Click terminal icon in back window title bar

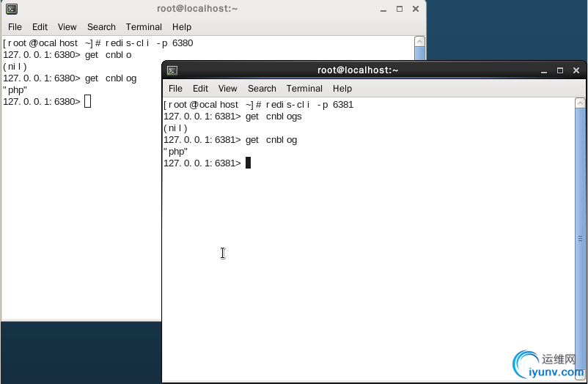(x=12, y=9)
